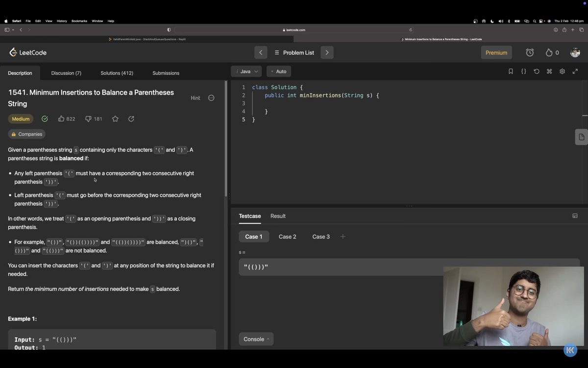This screenshot has width=588, height=368.
Task: Click the solved checkmark icon
Action: (x=45, y=119)
